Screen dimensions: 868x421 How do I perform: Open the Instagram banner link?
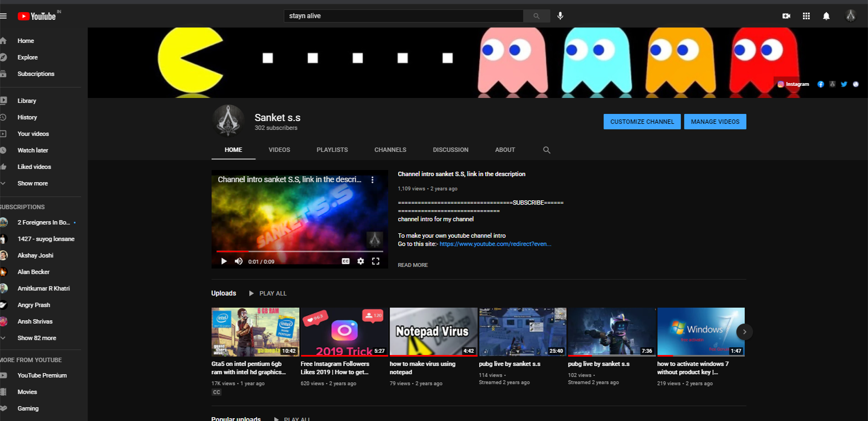click(794, 84)
